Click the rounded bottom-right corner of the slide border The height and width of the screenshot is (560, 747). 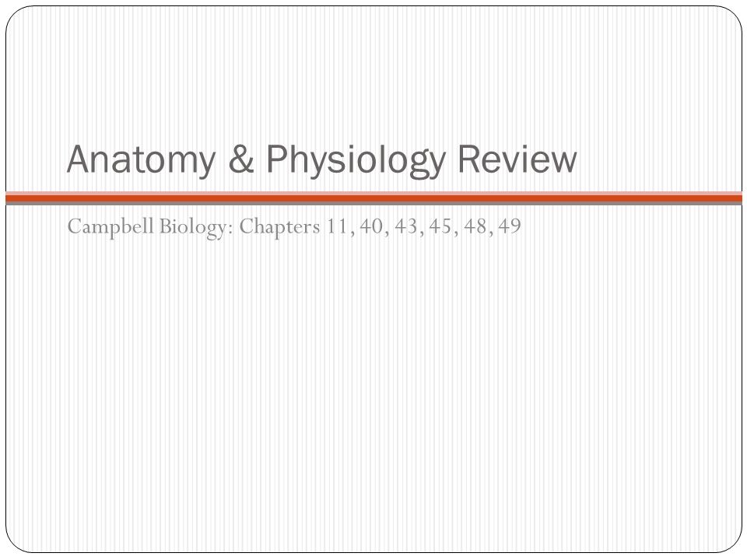(734, 544)
